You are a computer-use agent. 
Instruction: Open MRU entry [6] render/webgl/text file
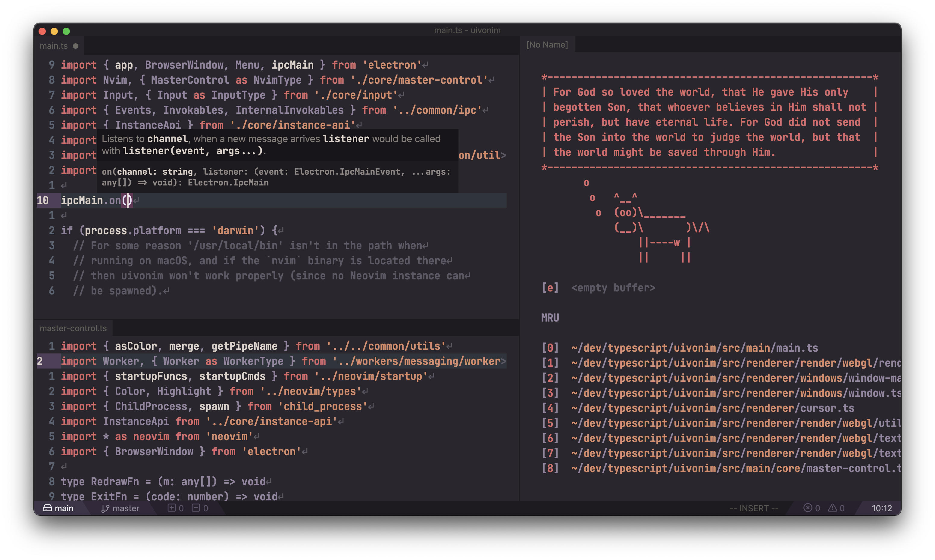(x=721, y=438)
